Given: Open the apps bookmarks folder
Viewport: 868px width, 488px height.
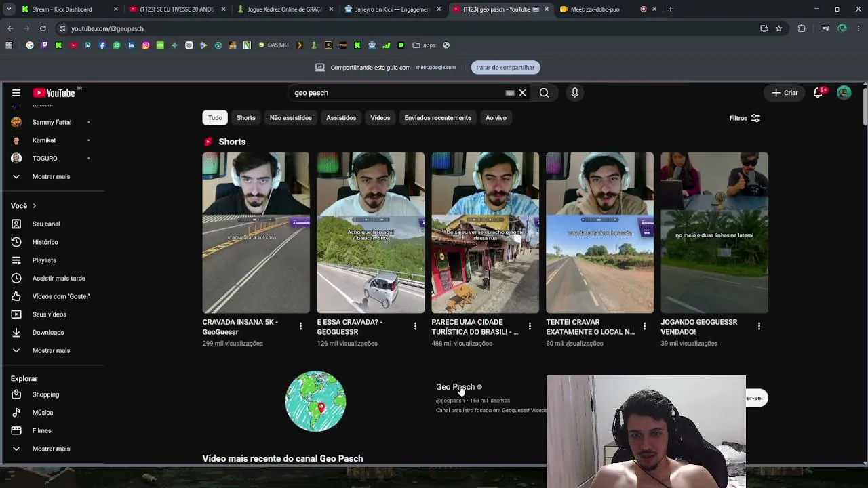Looking at the screenshot, I should click(x=424, y=45).
